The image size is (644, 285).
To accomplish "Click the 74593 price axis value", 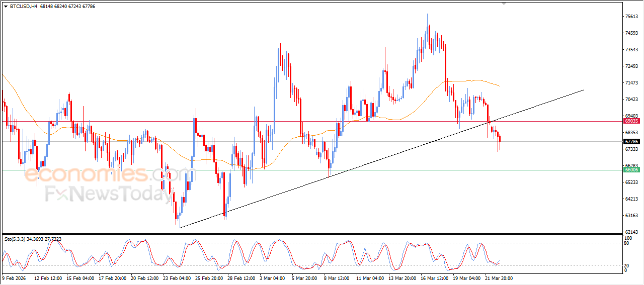I will tap(631, 33).
